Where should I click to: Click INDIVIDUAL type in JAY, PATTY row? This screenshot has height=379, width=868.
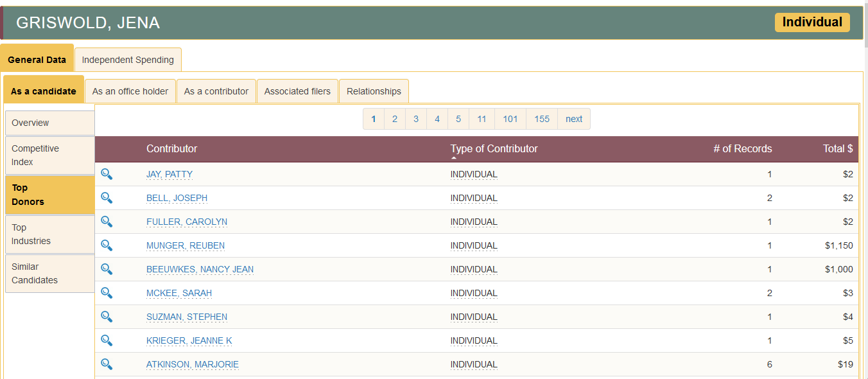click(x=474, y=174)
